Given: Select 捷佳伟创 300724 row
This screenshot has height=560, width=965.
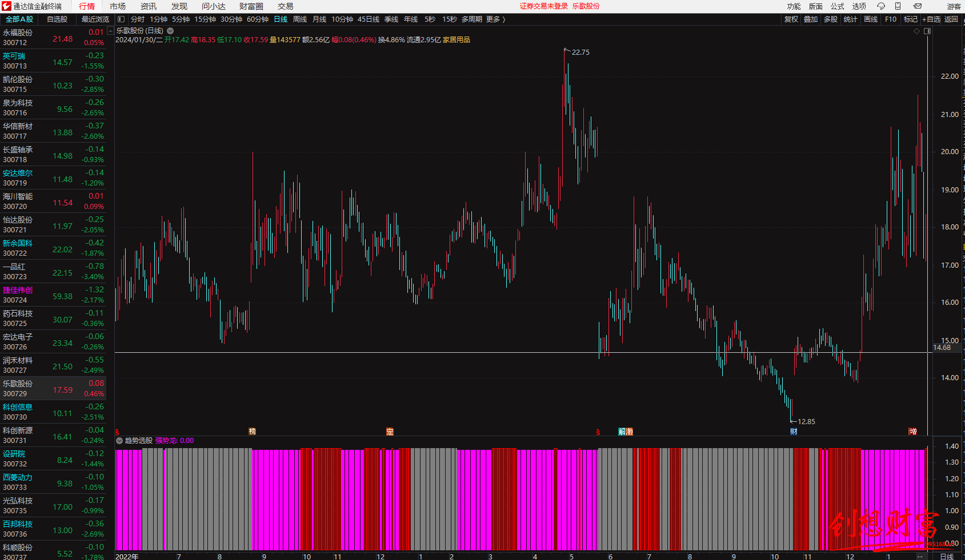Looking at the screenshot, I should [x=53, y=295].
